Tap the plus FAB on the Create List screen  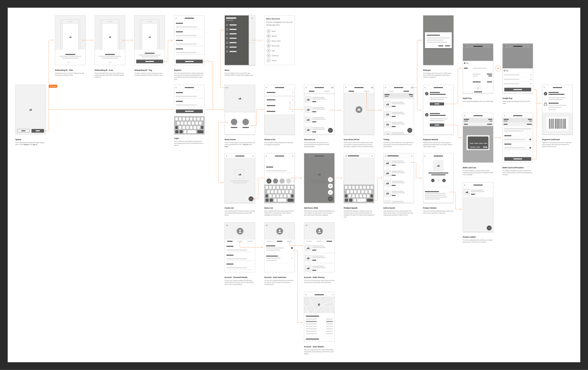click(x=251, y=199)
